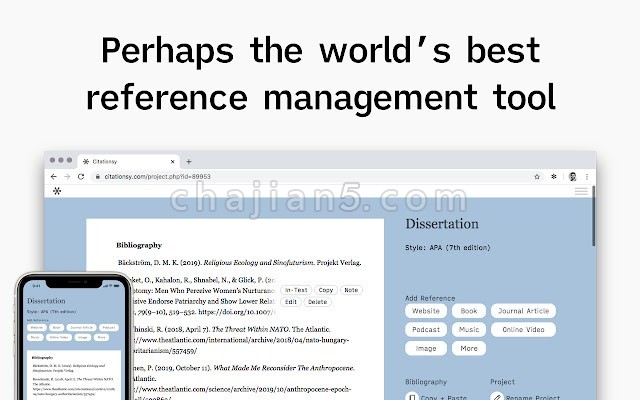The image size is (640, 400).
Task: Tap Podcast button on the phone mockup
Action: (x=109, y=327)
